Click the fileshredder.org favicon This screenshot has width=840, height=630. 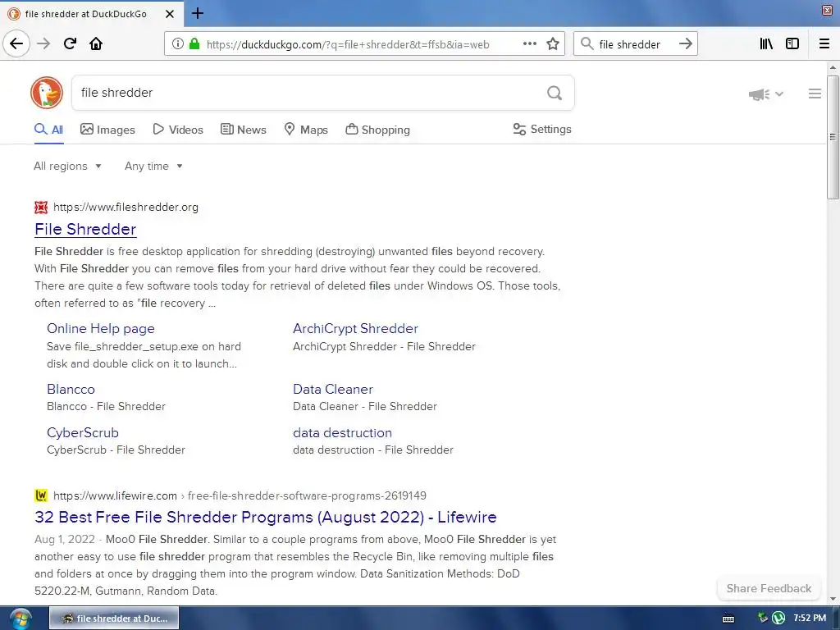[41, 207]
